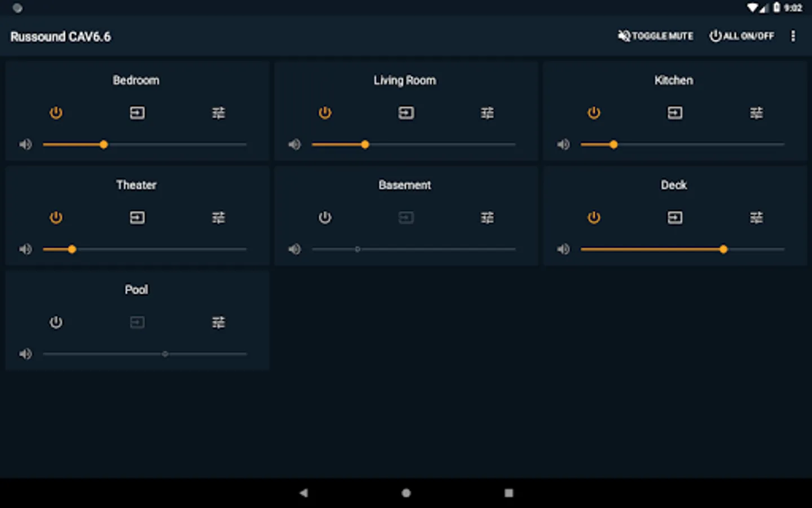Check the Wi-Fi status icon
Image resolution: width=812 pixels, height=508 pixels.
pyautogui.click(x=753, y=7)
